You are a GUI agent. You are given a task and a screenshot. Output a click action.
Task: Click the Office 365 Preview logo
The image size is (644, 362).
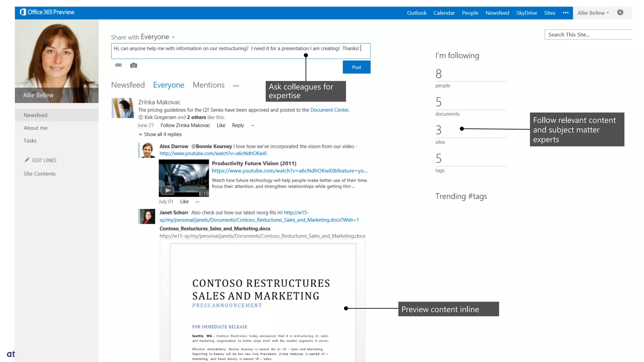47,12
